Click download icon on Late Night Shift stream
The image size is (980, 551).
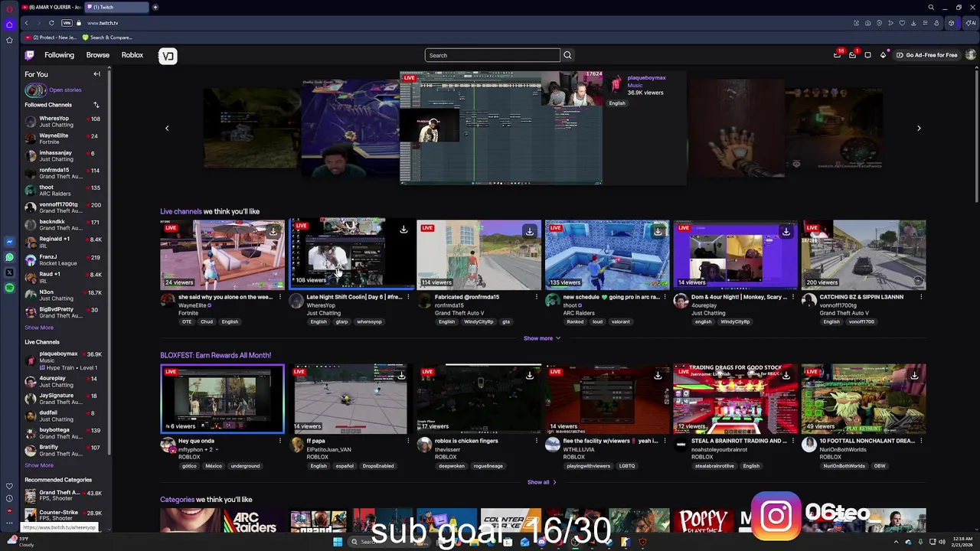[403, 230]
